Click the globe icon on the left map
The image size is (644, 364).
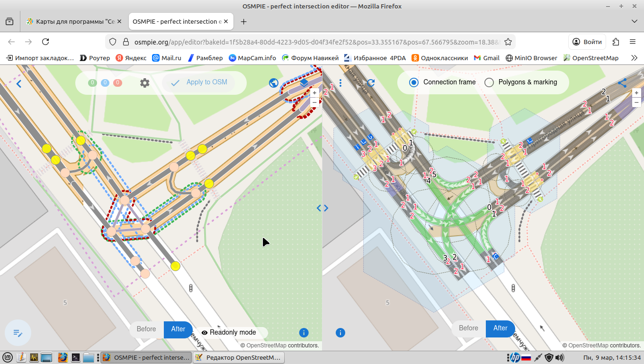coord(273,83)
